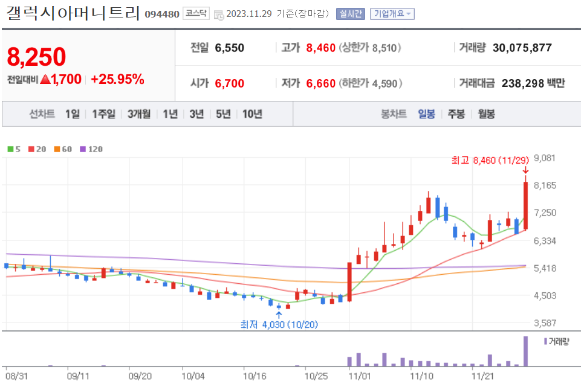
Task: Click the 10/25 date axis label
Action: [x=316, y=376]
